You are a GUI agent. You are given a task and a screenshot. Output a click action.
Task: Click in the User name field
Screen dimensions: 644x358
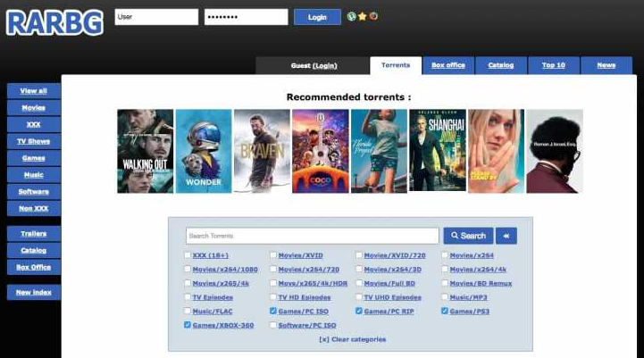pyautogui.click(x=156, y=17)
